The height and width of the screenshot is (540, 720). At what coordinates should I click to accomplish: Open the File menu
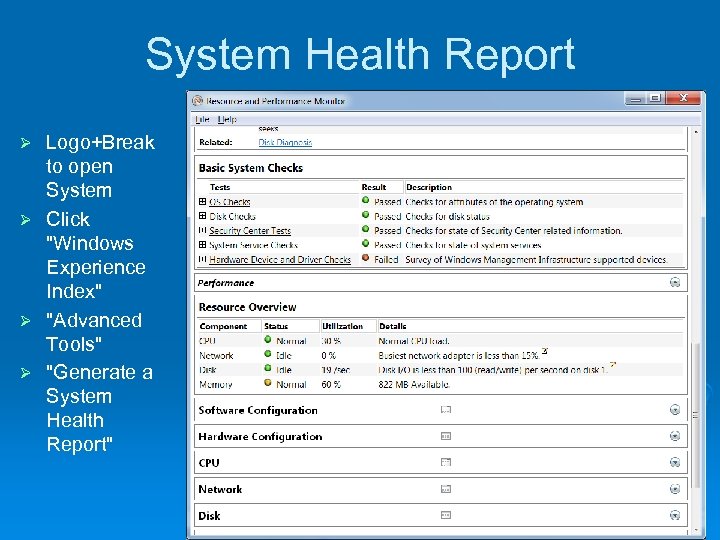pyautogui.click(x=202, y=119)
